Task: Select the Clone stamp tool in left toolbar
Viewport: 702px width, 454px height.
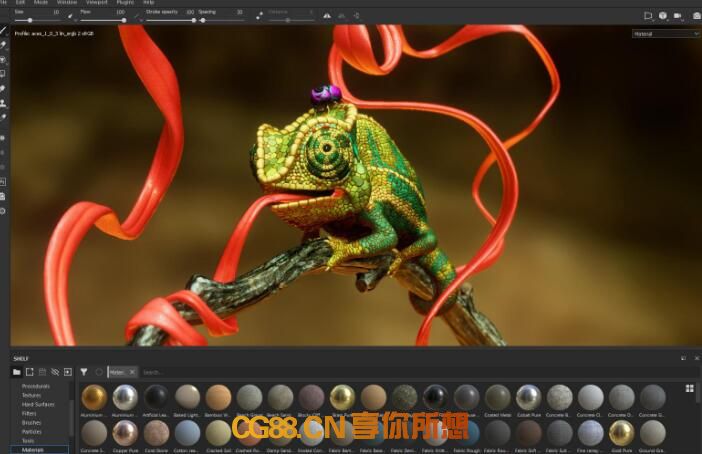Action: (3, 103)
